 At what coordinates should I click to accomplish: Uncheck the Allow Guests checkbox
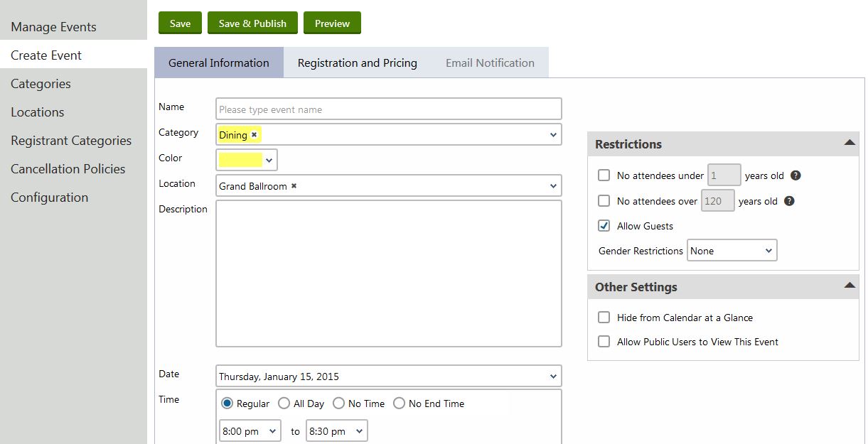[604, 226]
